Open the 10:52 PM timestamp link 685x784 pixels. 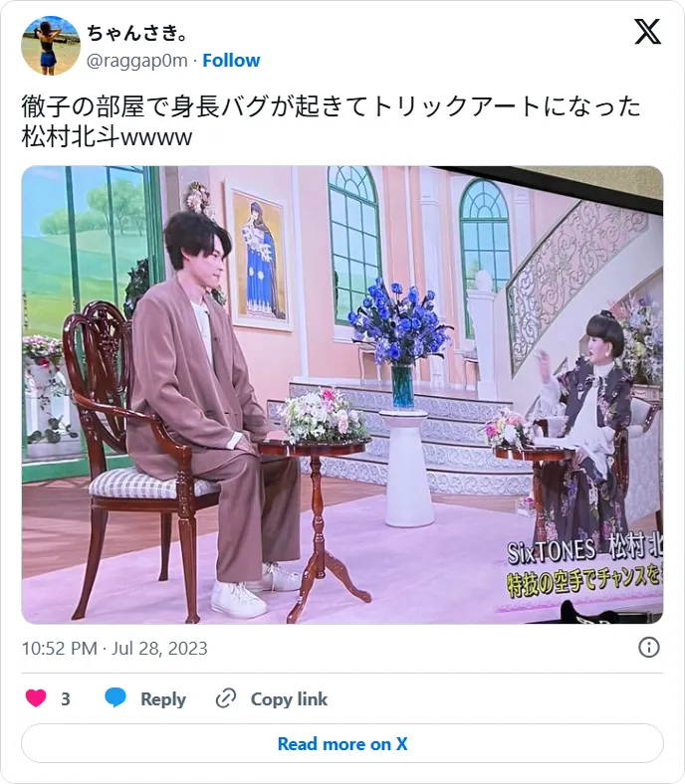click(x=59, y=649)
